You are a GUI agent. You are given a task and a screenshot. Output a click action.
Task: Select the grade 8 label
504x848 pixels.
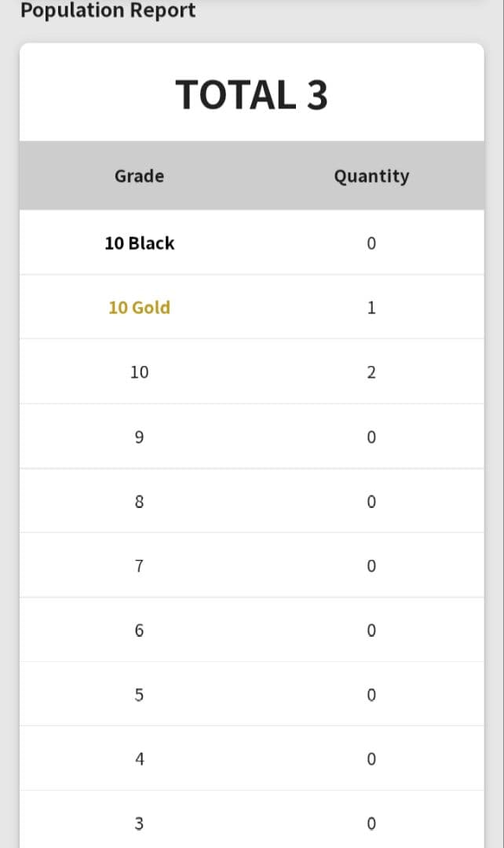139,501
